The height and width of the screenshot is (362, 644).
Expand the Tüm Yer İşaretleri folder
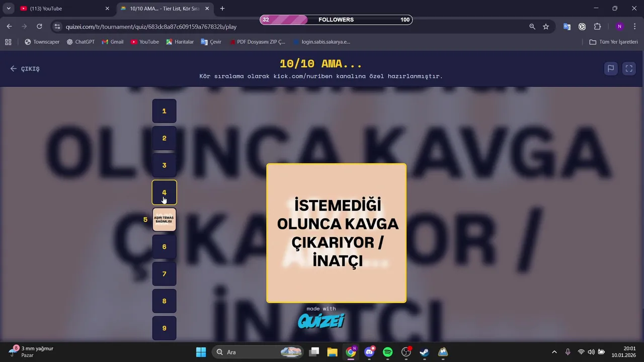613,42
